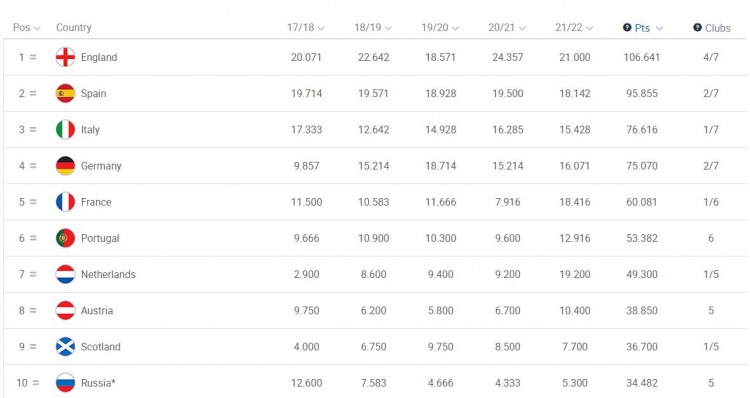Click the Country column header
Screen dimensions: 750x398
click(74, 28)
